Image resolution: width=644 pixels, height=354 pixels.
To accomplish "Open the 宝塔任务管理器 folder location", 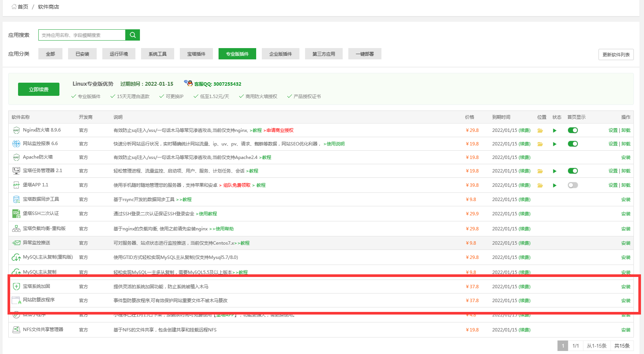I will [540, 171].
